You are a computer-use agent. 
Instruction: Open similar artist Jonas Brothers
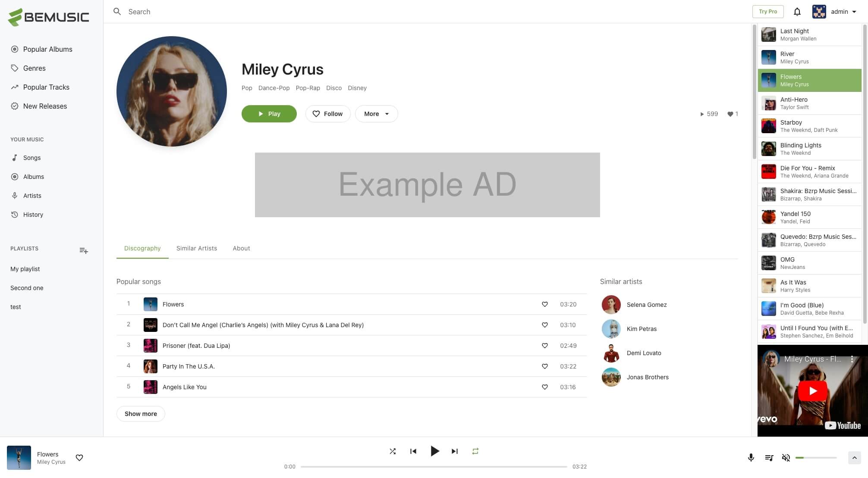click(x=648, y=377)
